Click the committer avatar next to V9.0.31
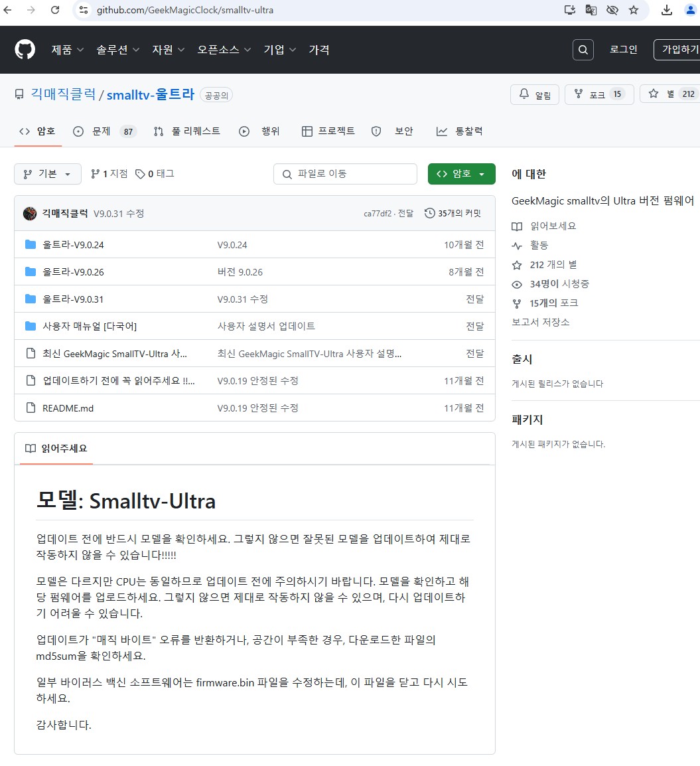The image size is (700, 766). pyautogui.click(x=30, y=214)
